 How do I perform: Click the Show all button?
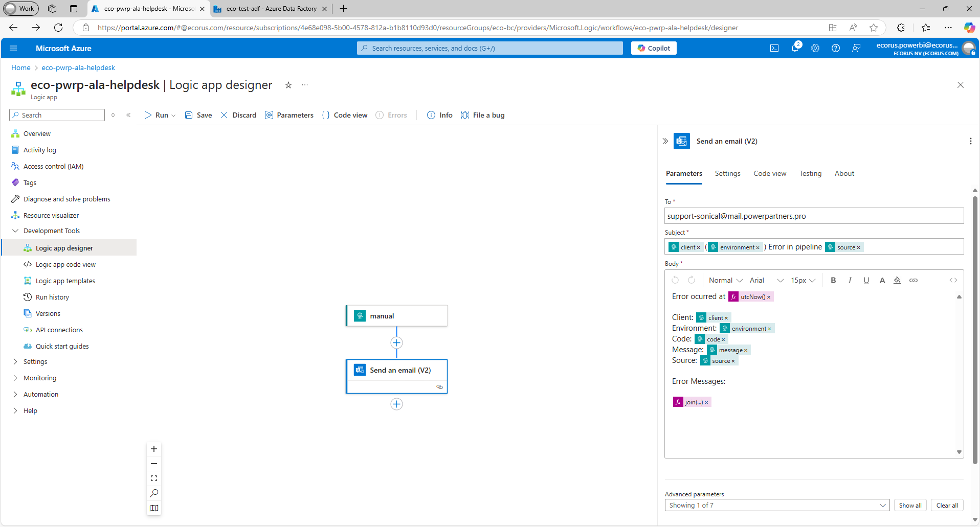(x=910, y=505)
